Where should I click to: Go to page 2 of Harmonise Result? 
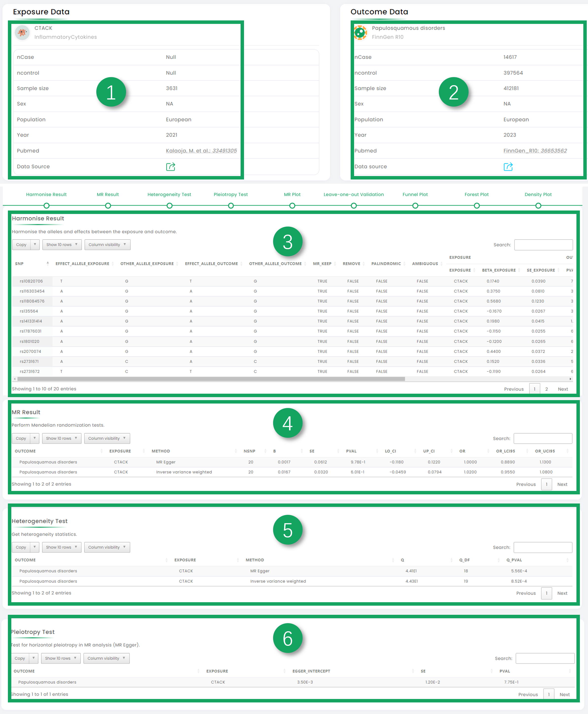coord(546,389)
